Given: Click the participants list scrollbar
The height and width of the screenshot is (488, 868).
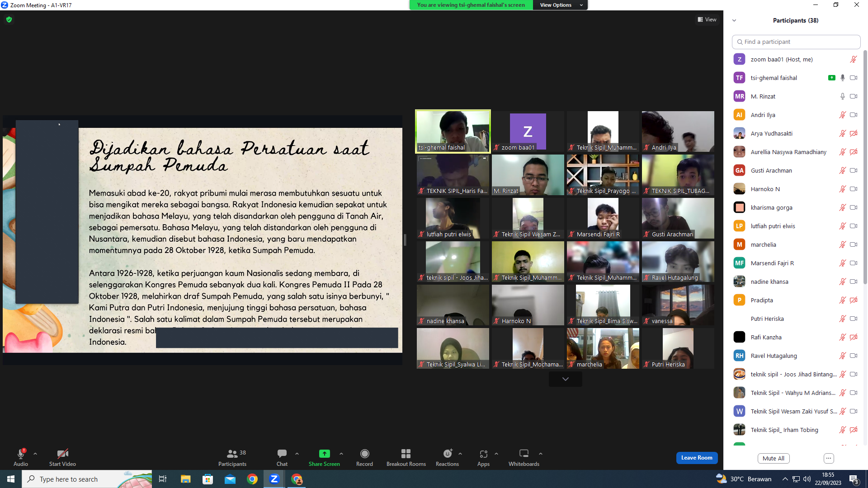Looking at the screenshot, I should [865, 167].
